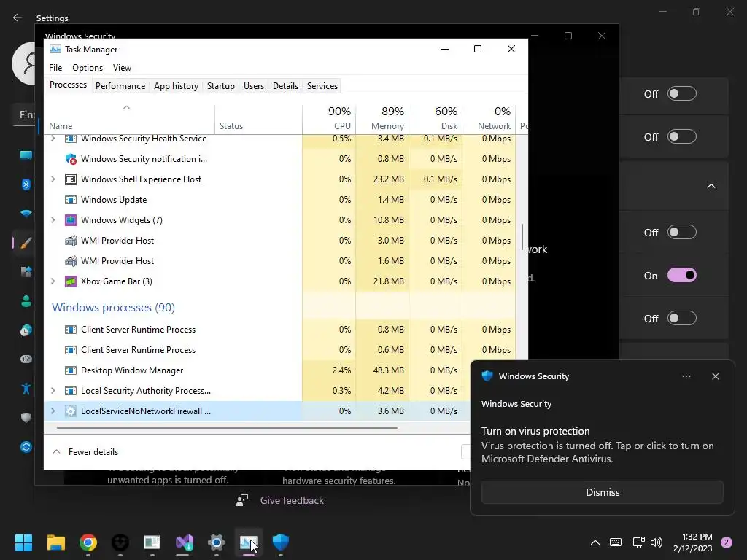Click the Desktop Window Manager process icon
Image resolution: width=747 pixels, height=560 pixels.
(71, 370)
